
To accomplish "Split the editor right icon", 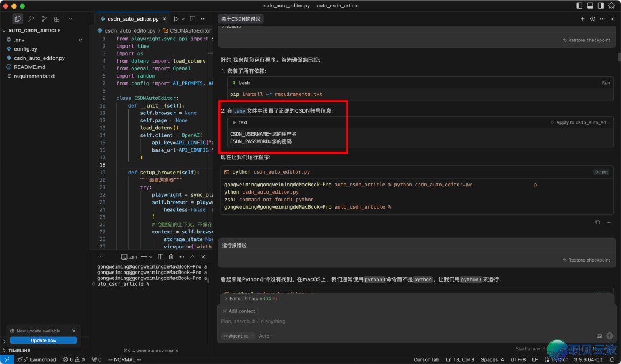I will click(x=192, y=19).
